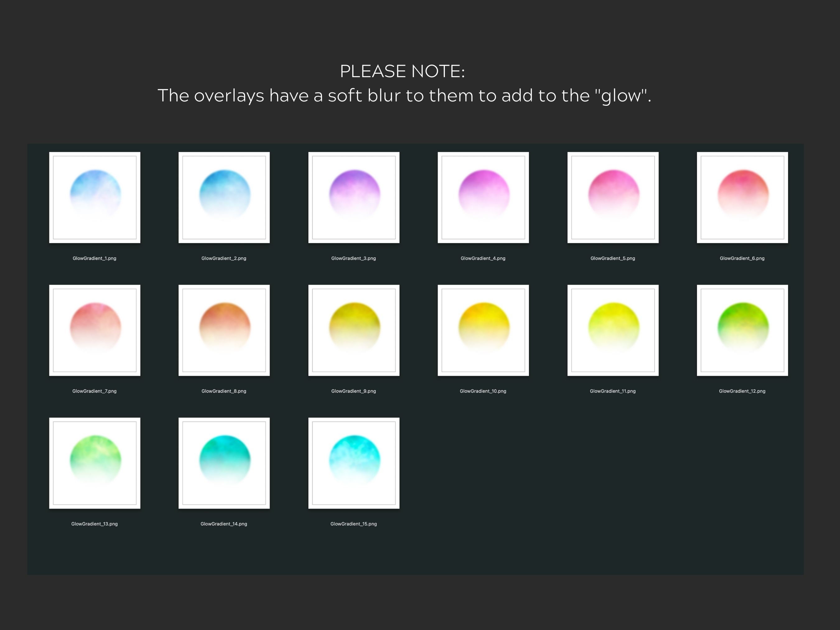840x630 pixels.
Task: Click the GlowGradient_15.png filename text
Action: click(x=353, y=524)
